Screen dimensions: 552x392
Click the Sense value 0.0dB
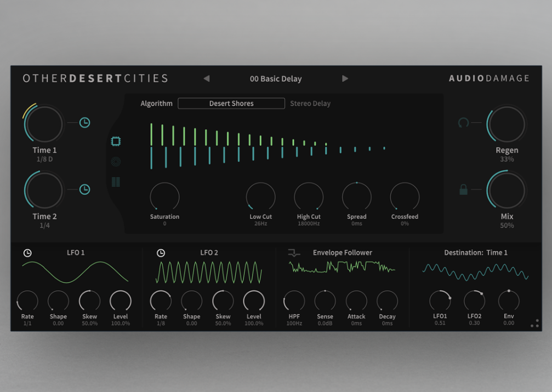pos(325,324)
